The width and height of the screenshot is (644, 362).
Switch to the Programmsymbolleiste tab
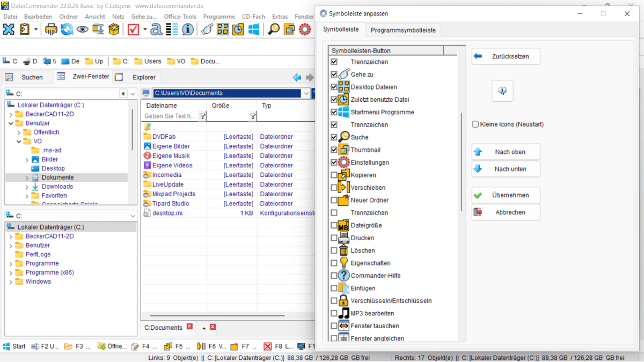[403, 30]
